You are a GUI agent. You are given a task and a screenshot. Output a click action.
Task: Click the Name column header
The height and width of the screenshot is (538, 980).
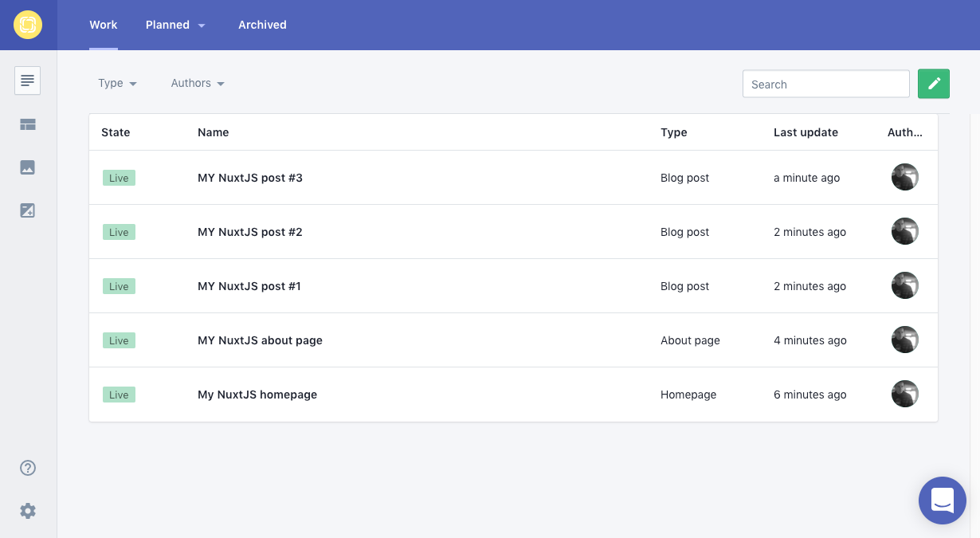coord(214,132)
